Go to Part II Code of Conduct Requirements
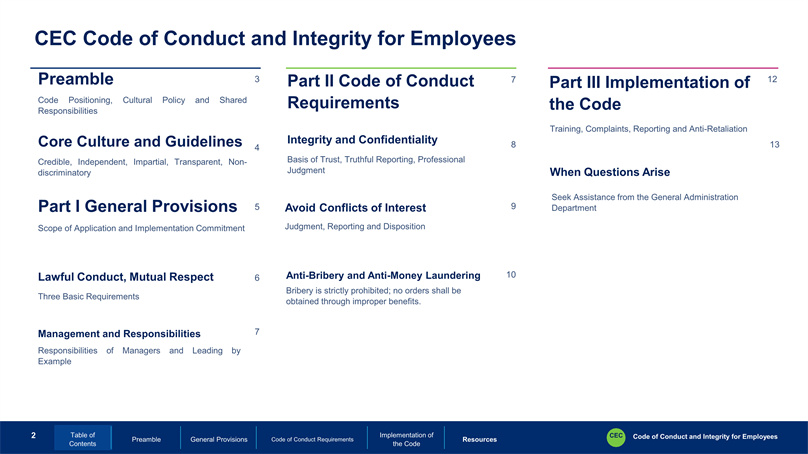808x454 pixels. click(380, 92)
